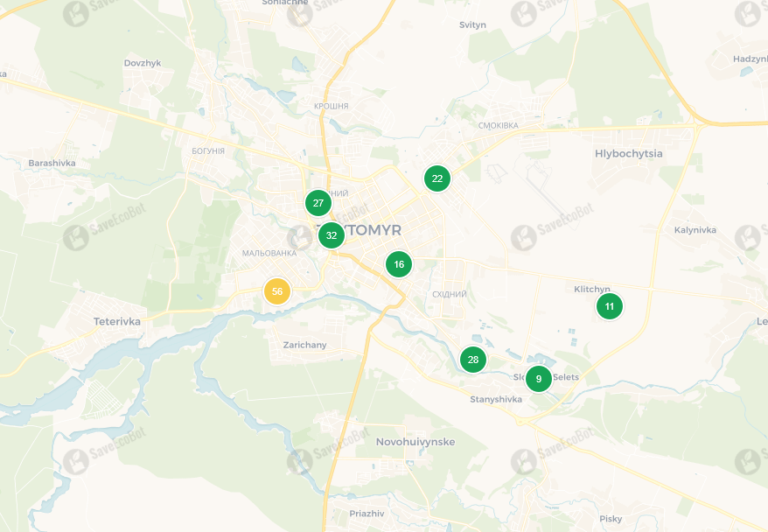This screenshot has height=532, width=768.
Task: Select the Dovzhyk village label
Action: click(x=143, y=63)
